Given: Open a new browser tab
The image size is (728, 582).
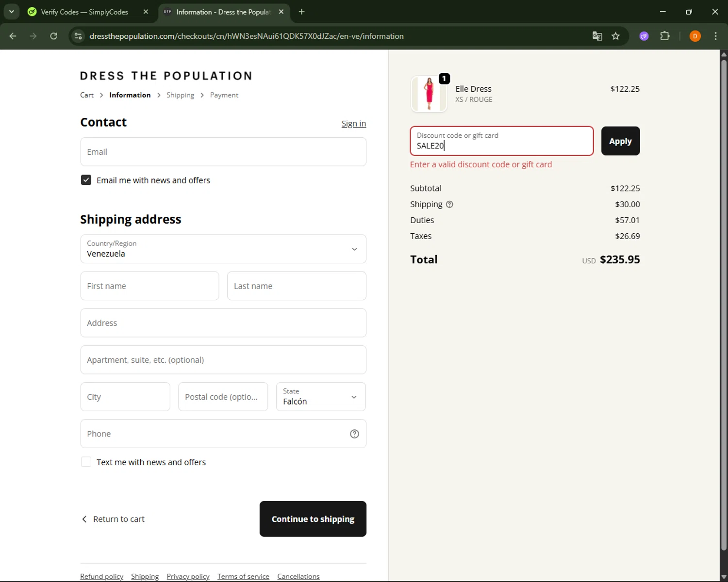Looking at the screenshot, I should tap(302, 12).
